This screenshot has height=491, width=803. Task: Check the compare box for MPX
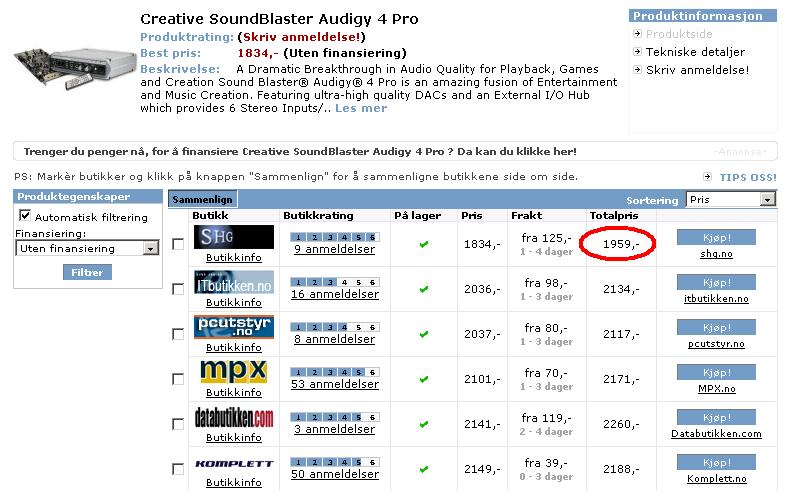(x=178, y=379)
